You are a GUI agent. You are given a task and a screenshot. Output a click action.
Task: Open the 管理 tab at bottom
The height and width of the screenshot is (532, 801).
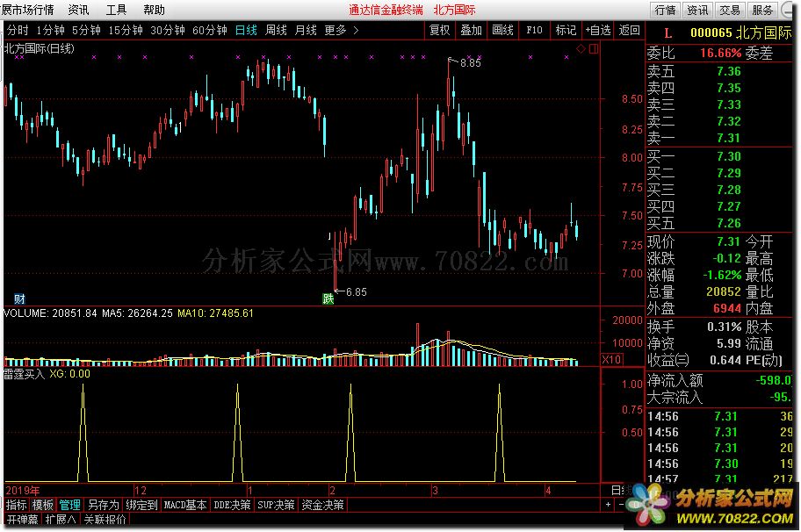coord(70,505)
